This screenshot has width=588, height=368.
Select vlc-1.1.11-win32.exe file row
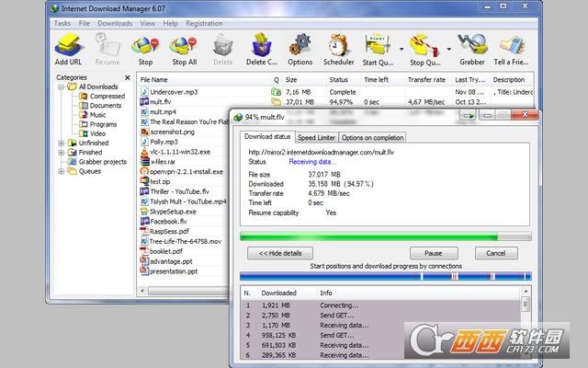click(180, 152)
